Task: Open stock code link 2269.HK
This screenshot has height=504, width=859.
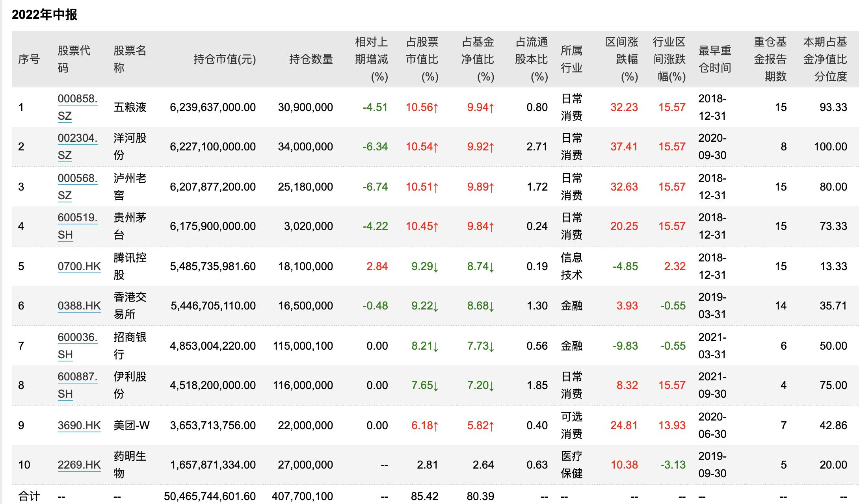Action: tap(79, 465)
